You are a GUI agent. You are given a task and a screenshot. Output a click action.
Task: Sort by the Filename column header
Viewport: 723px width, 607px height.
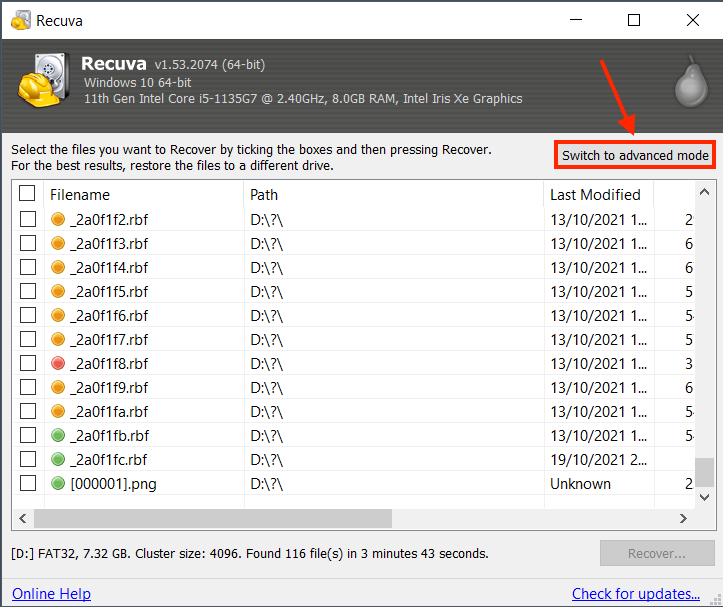coord(143,195)
